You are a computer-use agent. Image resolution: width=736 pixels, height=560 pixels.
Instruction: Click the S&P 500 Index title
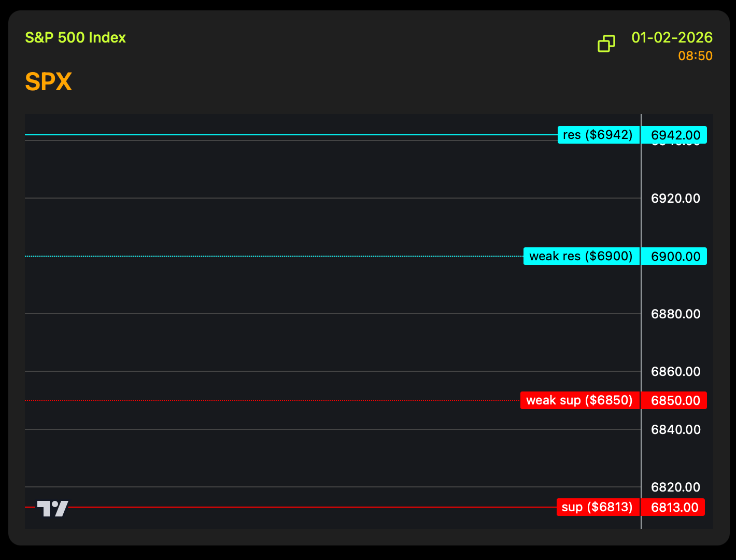point(76,38)
